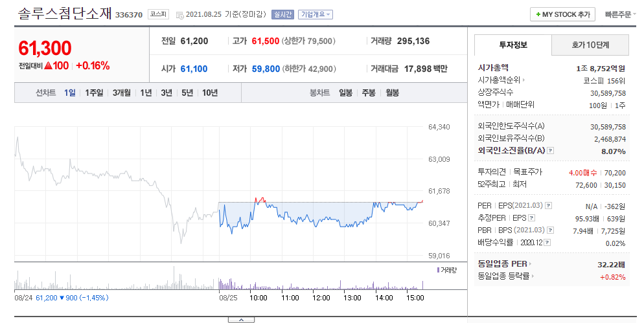This screenshot has width=644, height=323.
Task: Select the 3개월 line chart period
Action: [122, 93]
